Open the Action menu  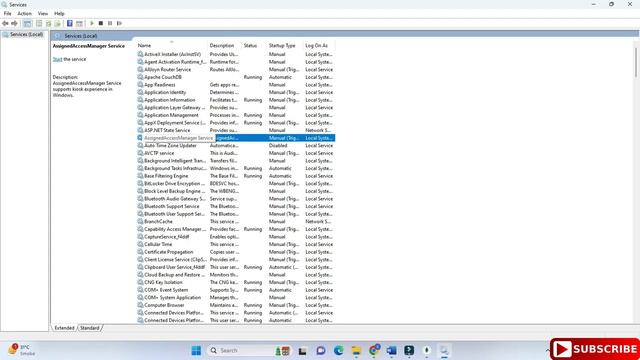(24, 13)
